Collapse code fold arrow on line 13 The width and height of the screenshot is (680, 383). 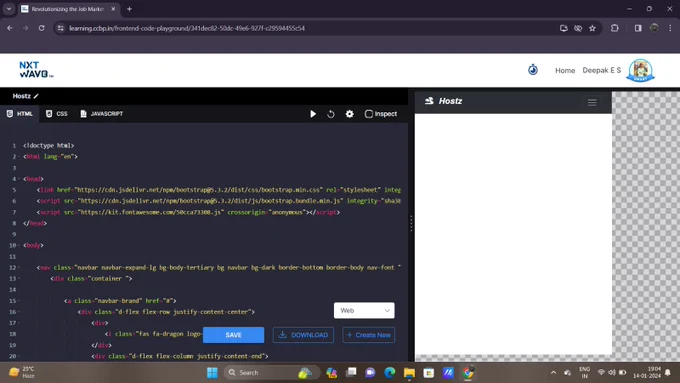19,278
